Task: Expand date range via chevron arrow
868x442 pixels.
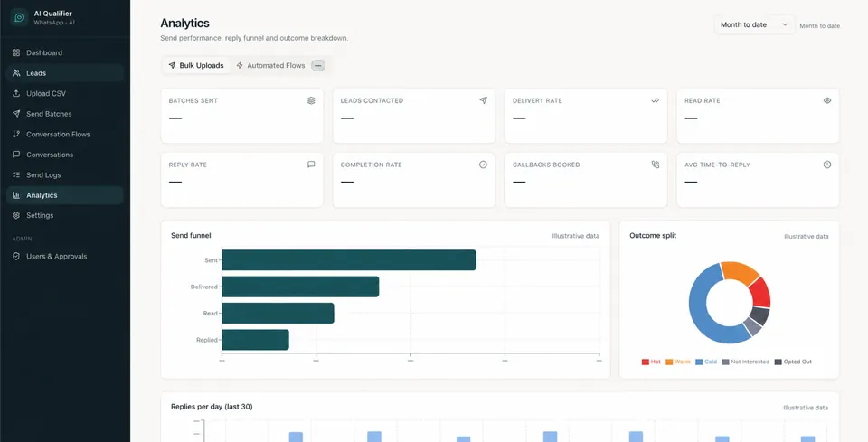Action: coord(785,25)
